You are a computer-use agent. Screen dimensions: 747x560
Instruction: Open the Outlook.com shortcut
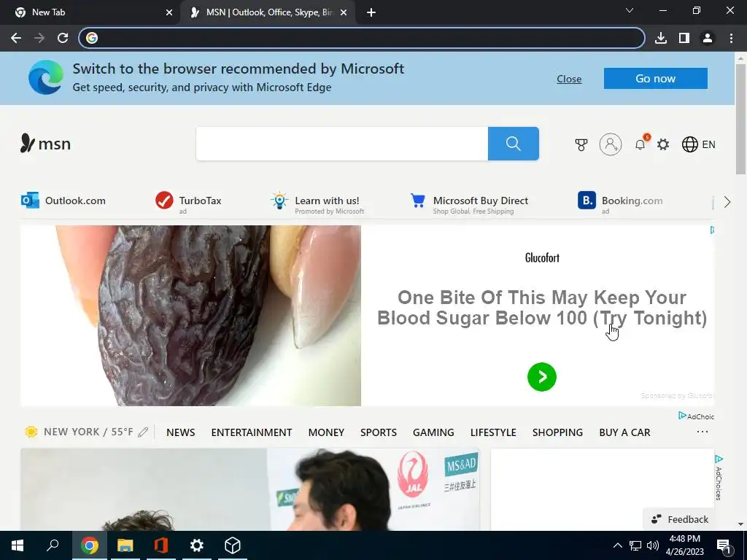63,201
